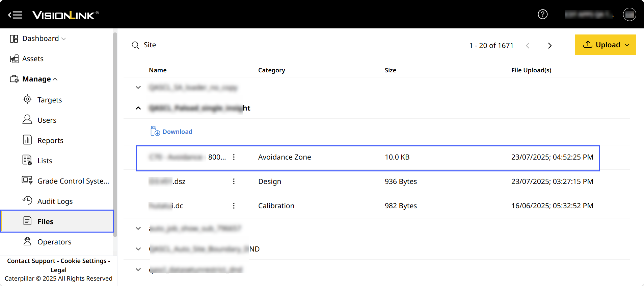
Task: Open Targets in the sidebar
Action: [49, 100]
